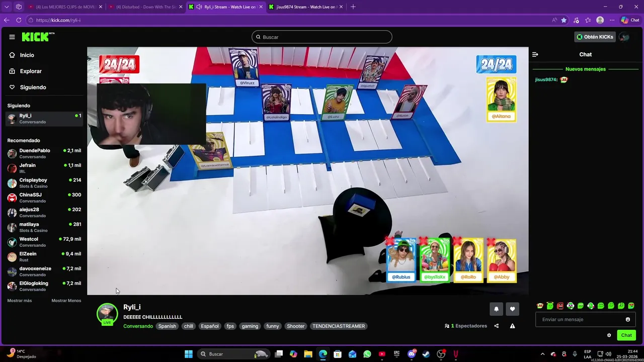Click Ryli_i streamer avatar with LIVE badge
The height and width of the screenshot is (362, 644).
pyautogui.click(x=107, y=314)
